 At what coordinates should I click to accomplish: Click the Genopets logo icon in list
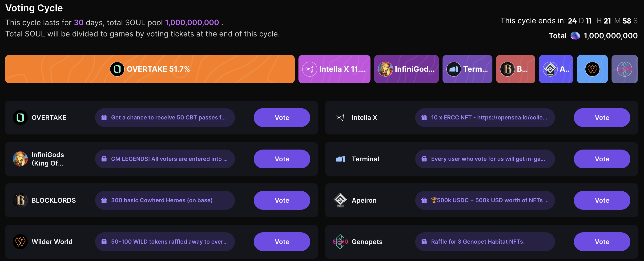(340, 242)
